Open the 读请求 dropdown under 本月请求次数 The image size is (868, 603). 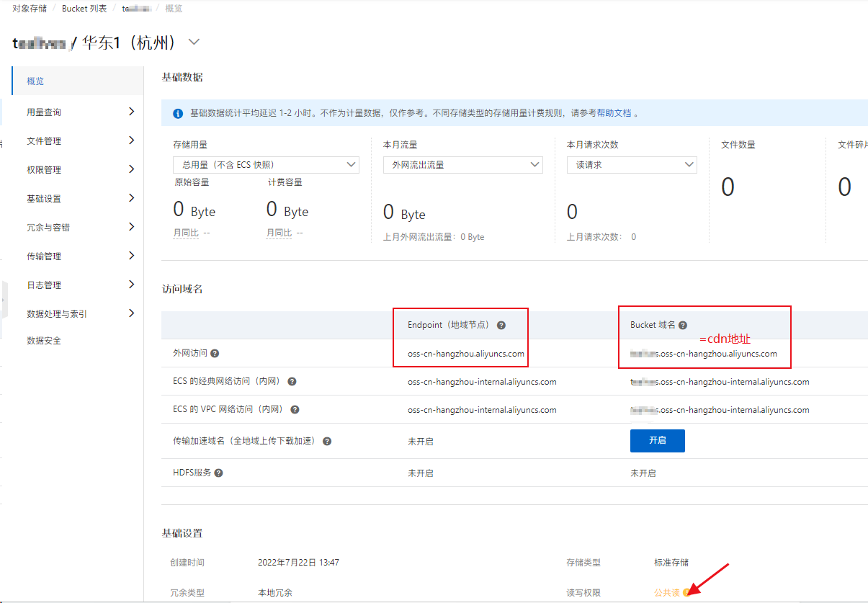click(x=689, y=164)
